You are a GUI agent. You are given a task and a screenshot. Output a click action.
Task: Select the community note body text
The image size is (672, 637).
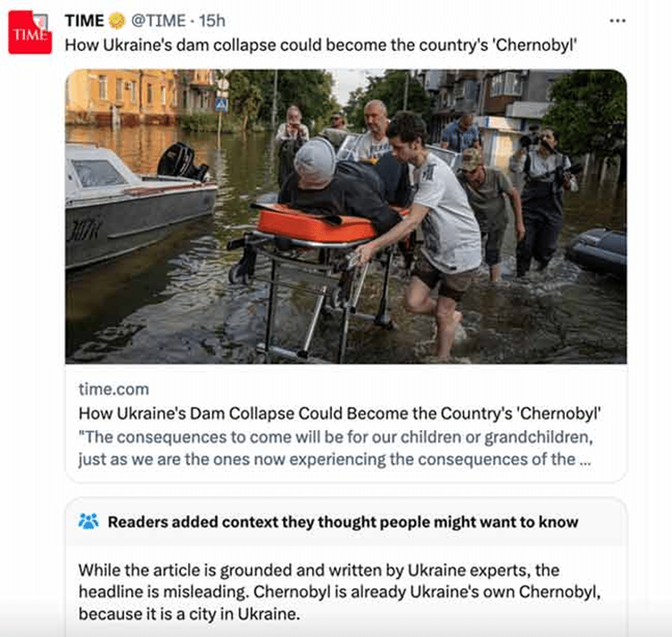click(x=339, y=592)
